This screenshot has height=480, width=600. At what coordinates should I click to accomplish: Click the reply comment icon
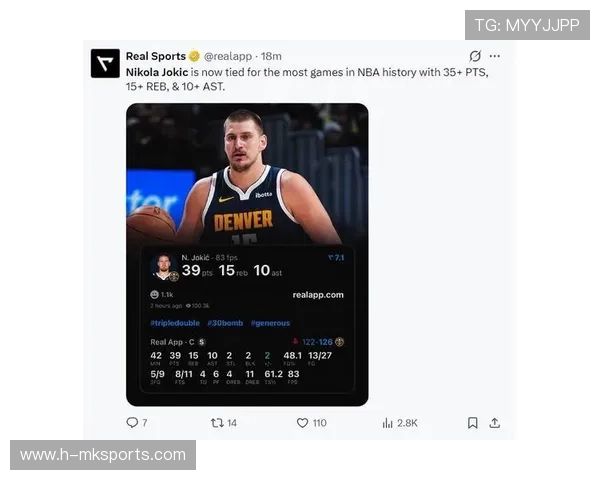pos(132,423)
